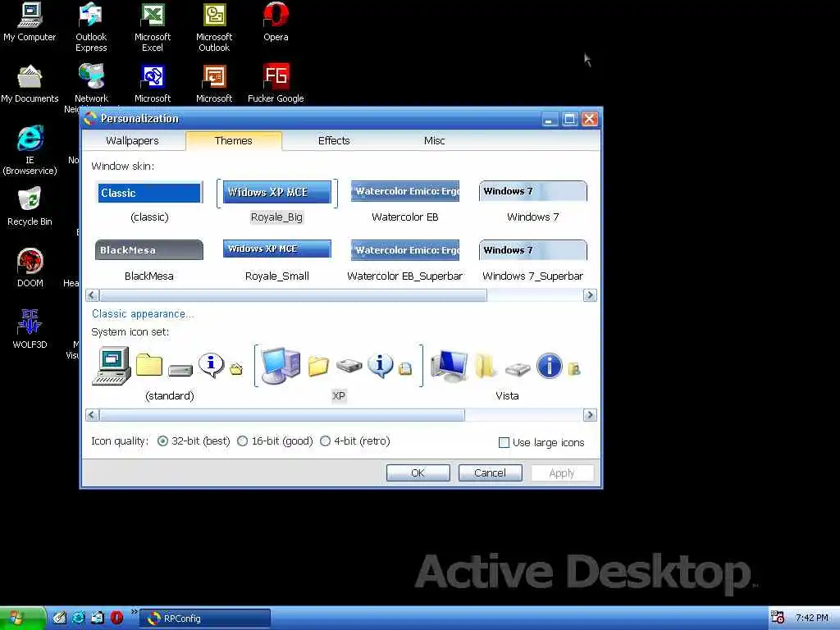840x630 pixels.
Task: Open the Recycle Bin
Action: pyautogui.click(x=30, y=207)
